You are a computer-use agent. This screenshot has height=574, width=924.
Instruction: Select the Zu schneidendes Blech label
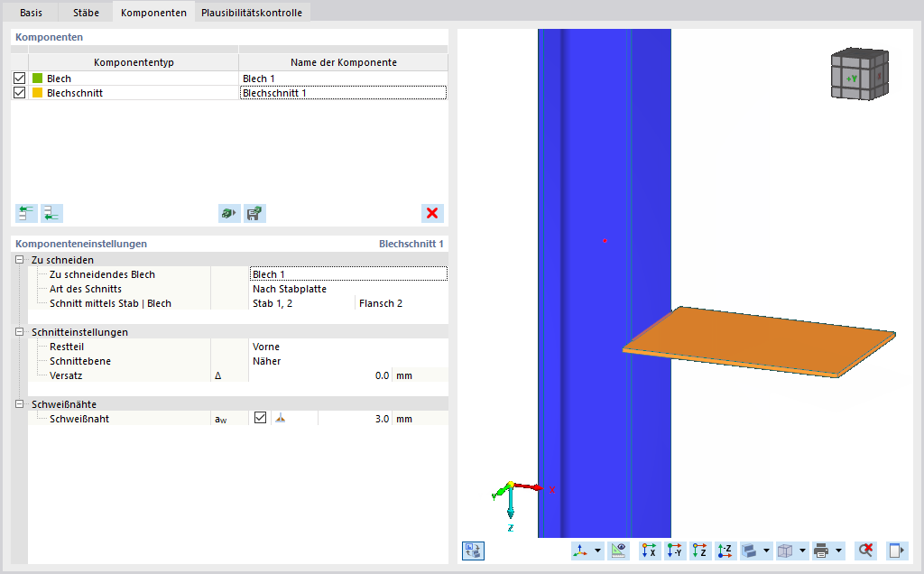coord(102,274)
